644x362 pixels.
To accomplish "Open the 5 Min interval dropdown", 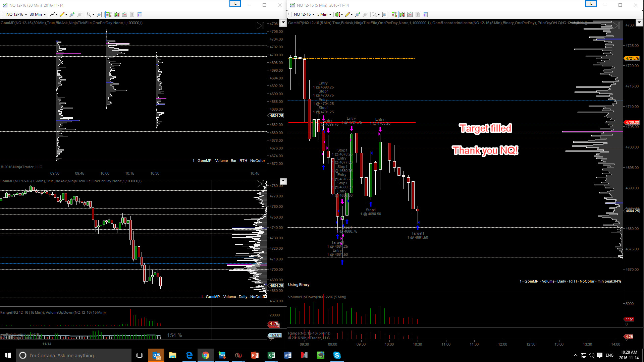I will pos(324,14).
